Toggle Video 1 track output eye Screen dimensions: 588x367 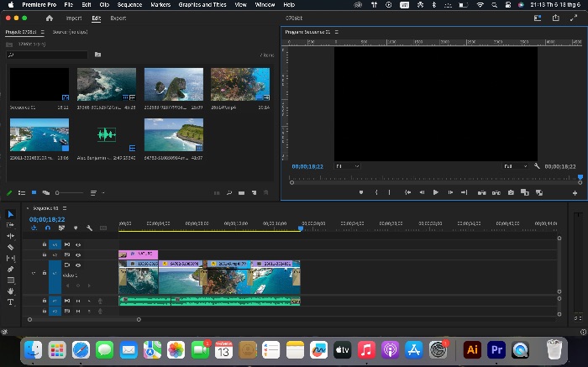click(x=78, y=265)
